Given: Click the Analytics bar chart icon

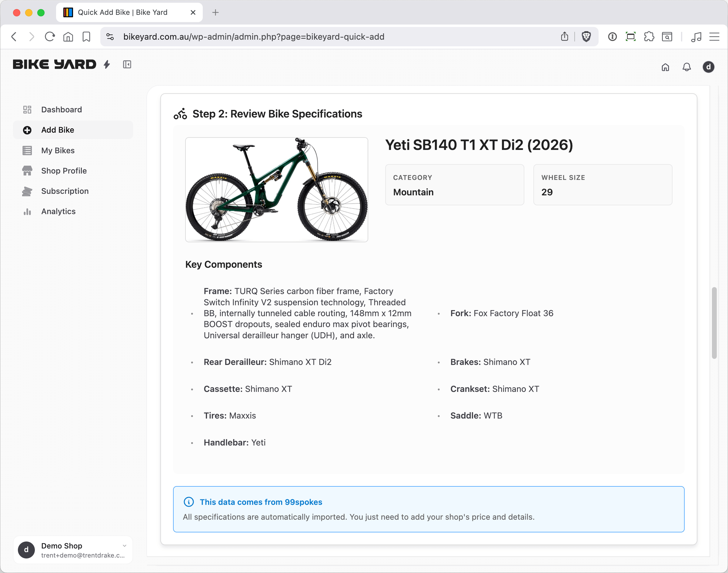Looking at the screenshot, I should (27, 211).
